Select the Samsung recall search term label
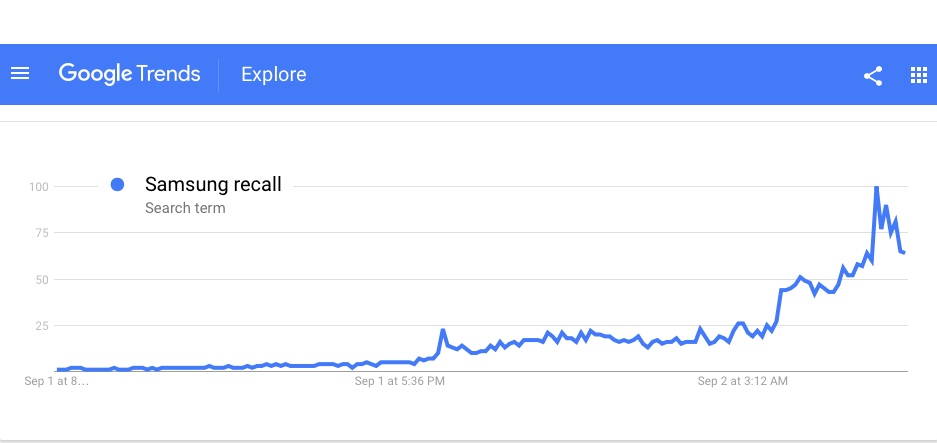Screen dimensions: 937x443 coord(213,184)
